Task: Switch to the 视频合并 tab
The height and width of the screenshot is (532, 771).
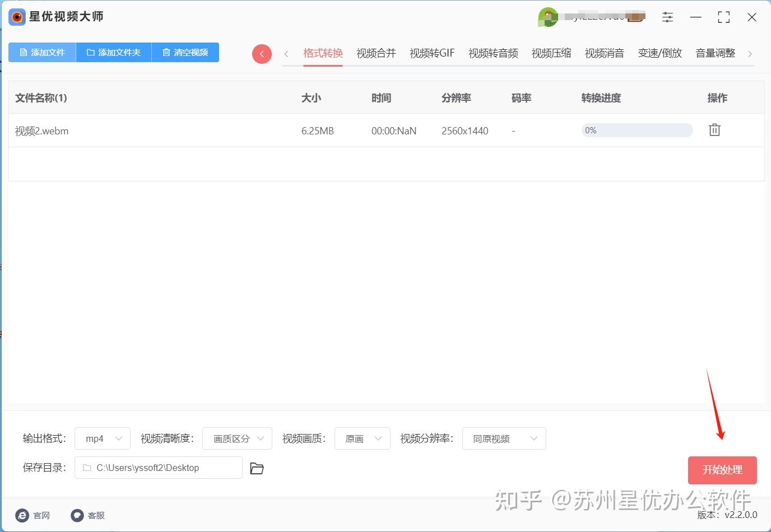Action: tap(375, 53)
